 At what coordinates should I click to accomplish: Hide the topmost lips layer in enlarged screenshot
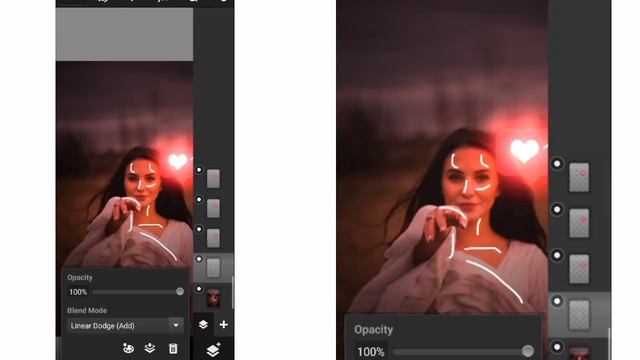tap(557, 164)
